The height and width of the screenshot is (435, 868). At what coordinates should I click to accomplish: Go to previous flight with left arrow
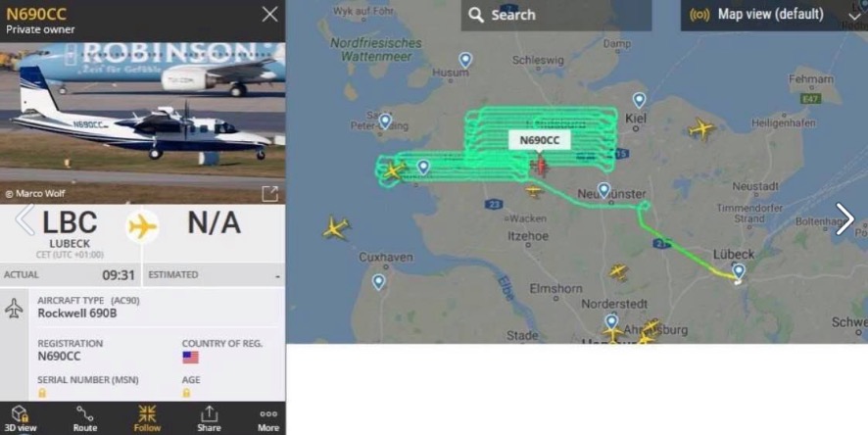coord(24,219)
